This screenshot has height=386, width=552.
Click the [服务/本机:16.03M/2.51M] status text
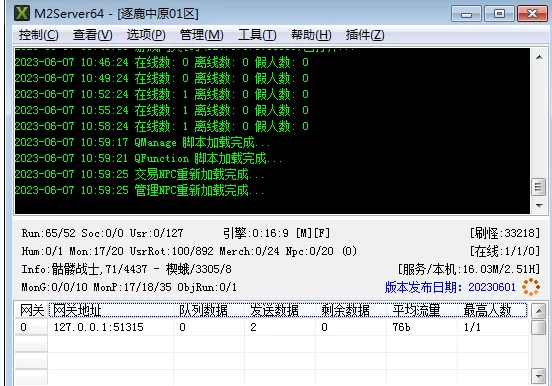point(469,269)
